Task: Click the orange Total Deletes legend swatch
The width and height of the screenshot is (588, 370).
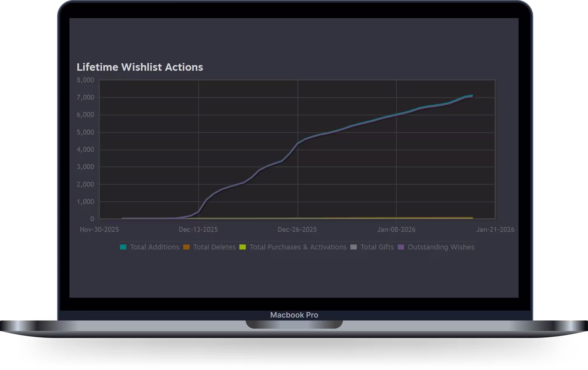Action: (x=186, y=247)
